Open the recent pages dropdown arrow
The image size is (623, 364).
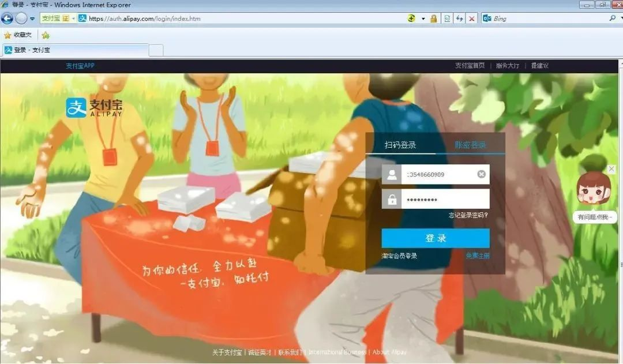(32, 18)
